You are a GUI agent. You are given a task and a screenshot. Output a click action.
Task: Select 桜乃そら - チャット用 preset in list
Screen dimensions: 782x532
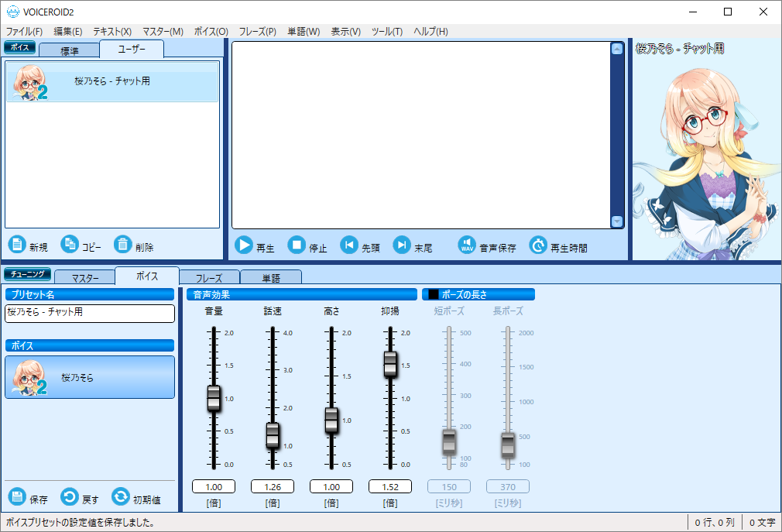[x=112, y=82]
